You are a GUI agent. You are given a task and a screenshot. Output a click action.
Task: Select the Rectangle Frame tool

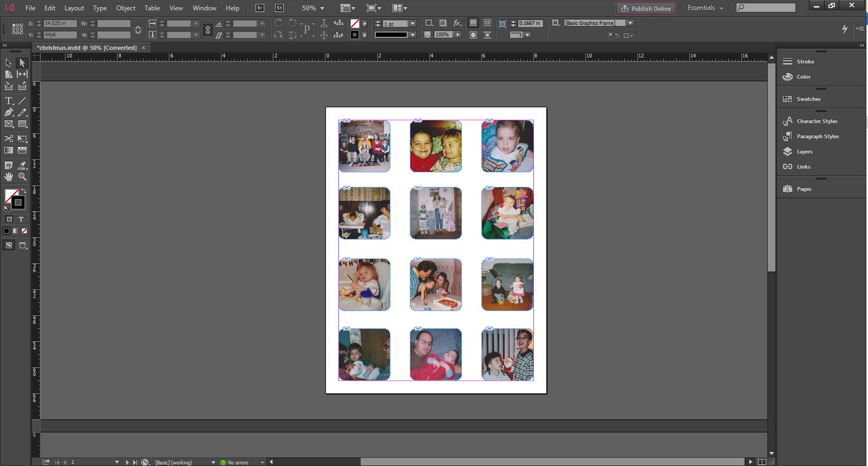point(9,124)
